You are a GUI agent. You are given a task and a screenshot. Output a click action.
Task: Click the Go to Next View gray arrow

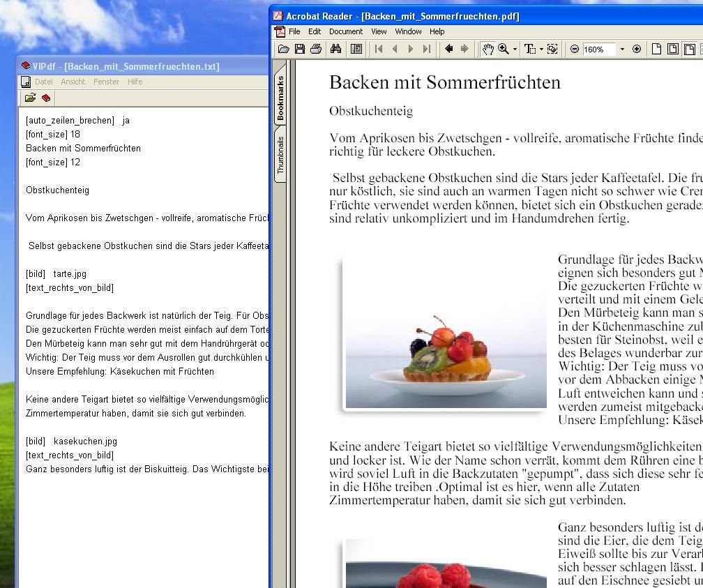tap(464, 48)
